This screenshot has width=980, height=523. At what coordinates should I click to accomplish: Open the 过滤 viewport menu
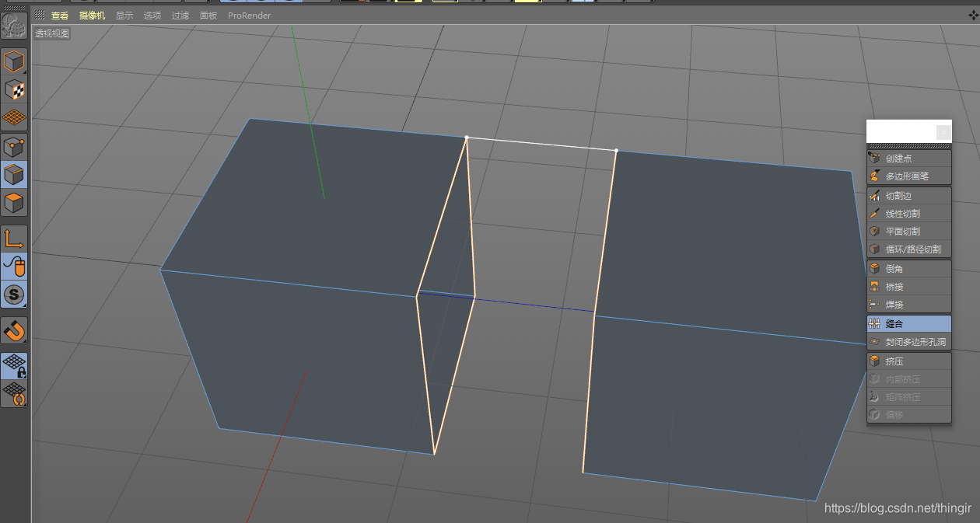(180, 16)
